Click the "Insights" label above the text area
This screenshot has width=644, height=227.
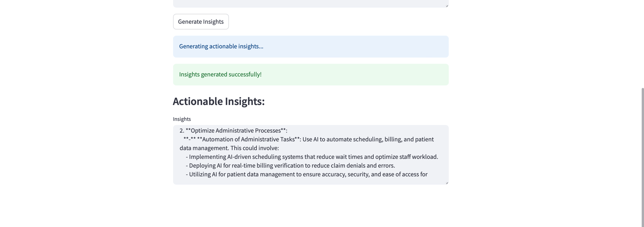[x=182, y=119]
